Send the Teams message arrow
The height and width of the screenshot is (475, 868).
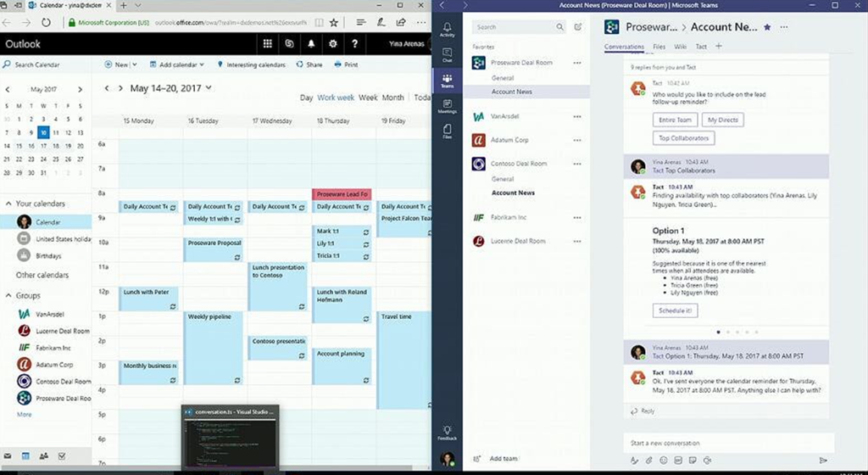click(823, 460)
